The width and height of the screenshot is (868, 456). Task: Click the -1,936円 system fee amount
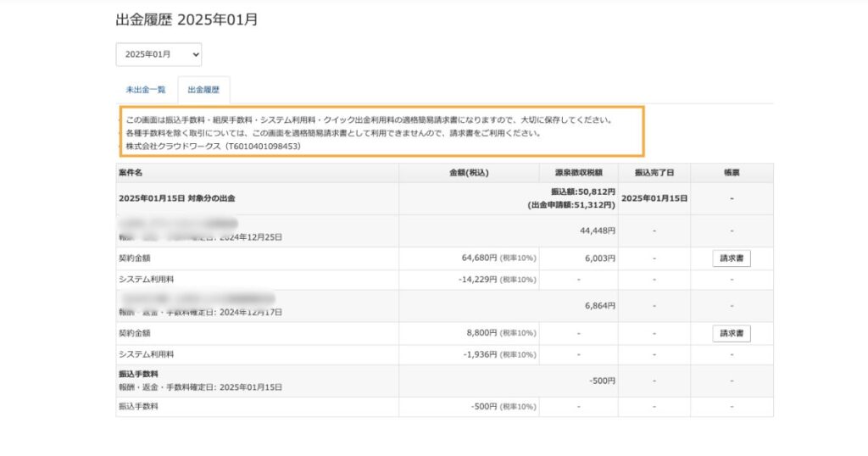point(480,354)
